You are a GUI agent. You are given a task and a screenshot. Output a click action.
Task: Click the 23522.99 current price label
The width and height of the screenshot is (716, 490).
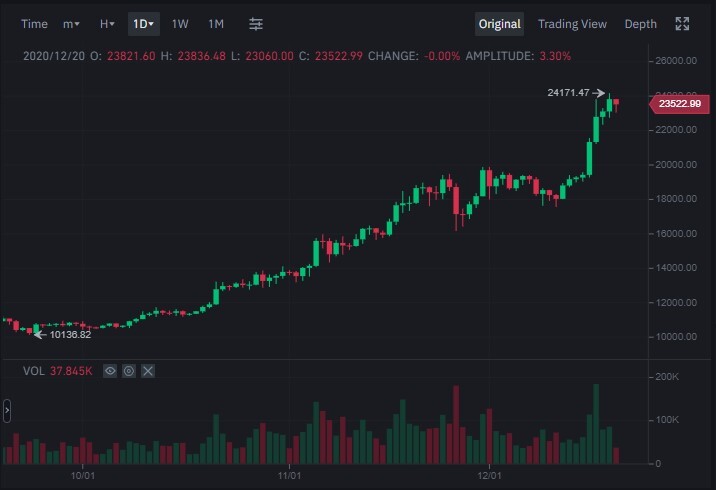(679, 104)
